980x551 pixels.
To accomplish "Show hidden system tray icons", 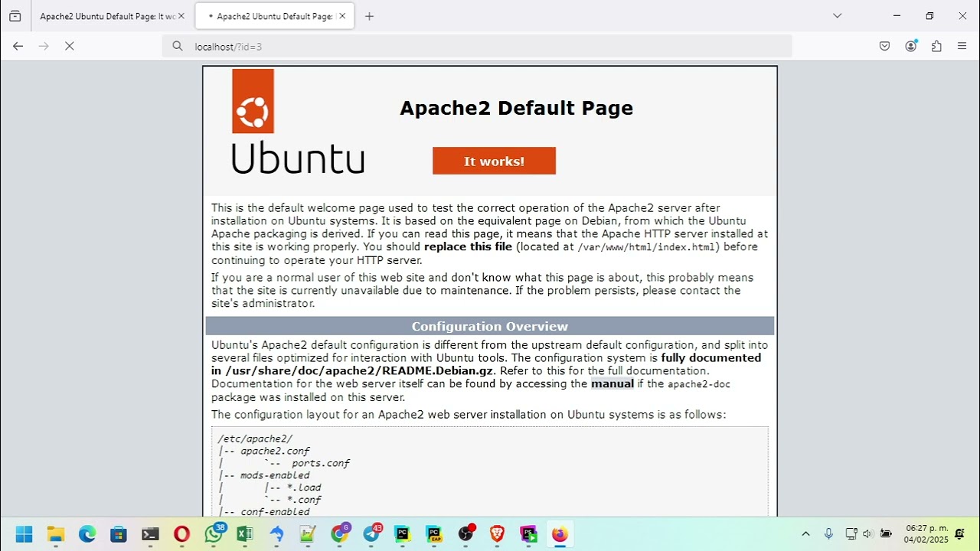I will [805, 533].
